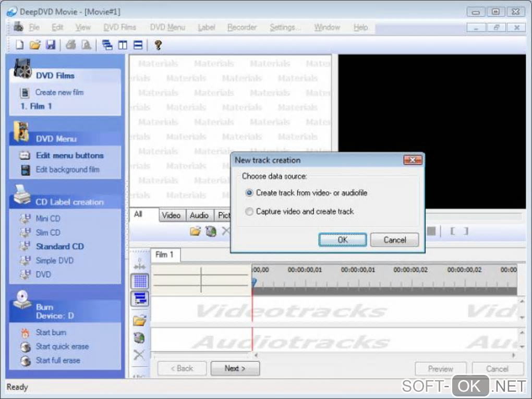The width and height of the screenshot is (532, 399).
Task: Open the DVD Menu menu
Action: coord(167,27)
